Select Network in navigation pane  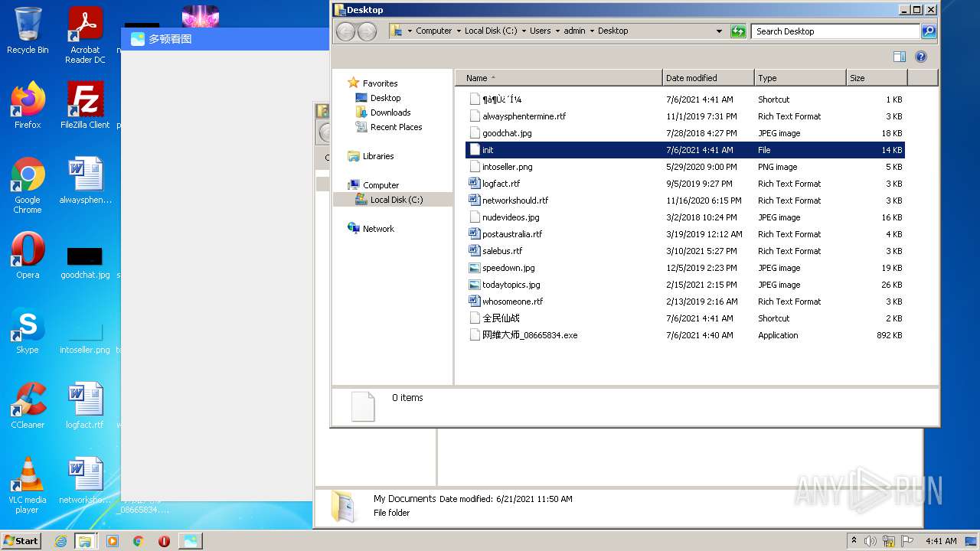click(378, 229)
